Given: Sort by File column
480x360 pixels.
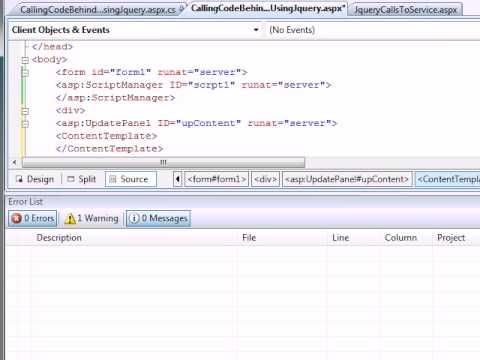Looking at the screenshot, I should pos(249,238).
